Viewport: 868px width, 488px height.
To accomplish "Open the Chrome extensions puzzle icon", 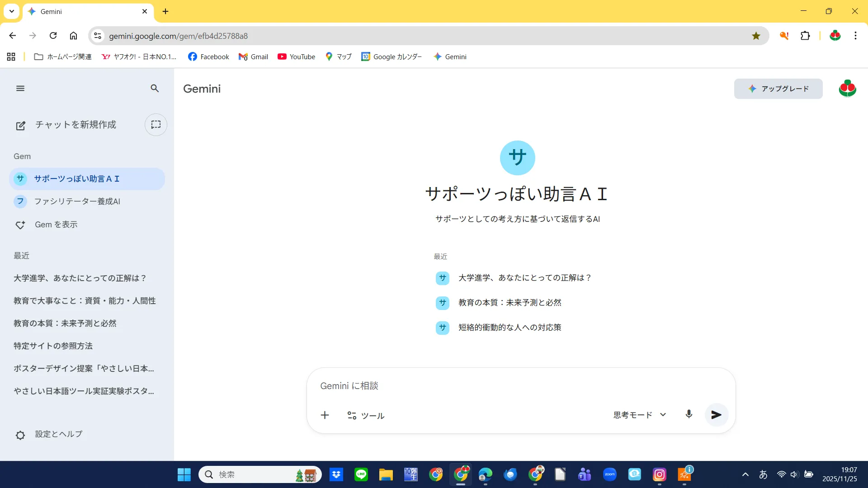I will point(805,36).
